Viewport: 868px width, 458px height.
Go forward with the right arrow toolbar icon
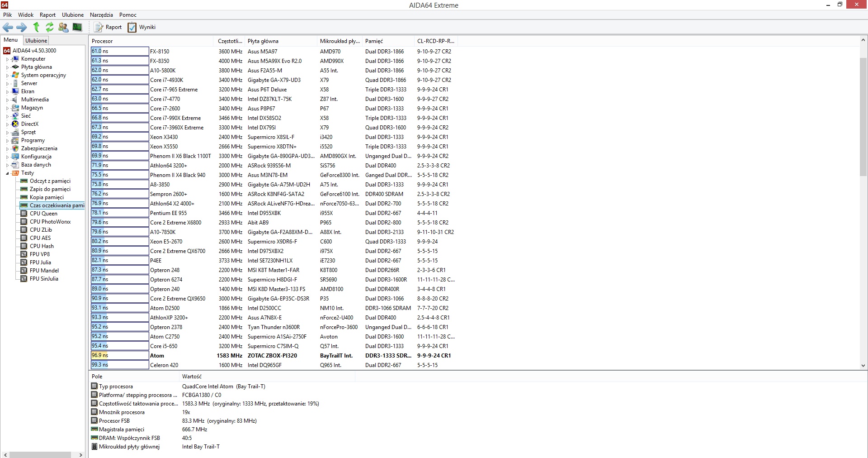(22, 27)
